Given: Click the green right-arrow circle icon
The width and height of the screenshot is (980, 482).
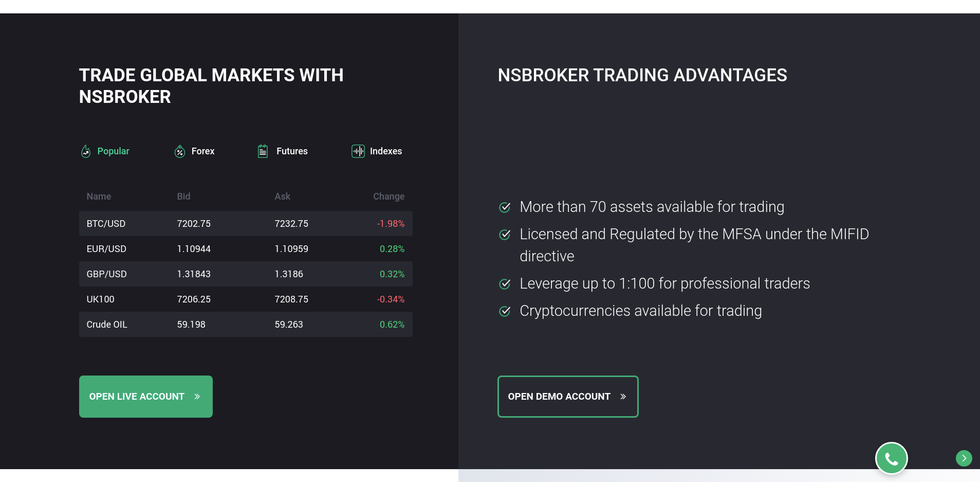Looking at the screenshot, I should (x=964, y=458).
